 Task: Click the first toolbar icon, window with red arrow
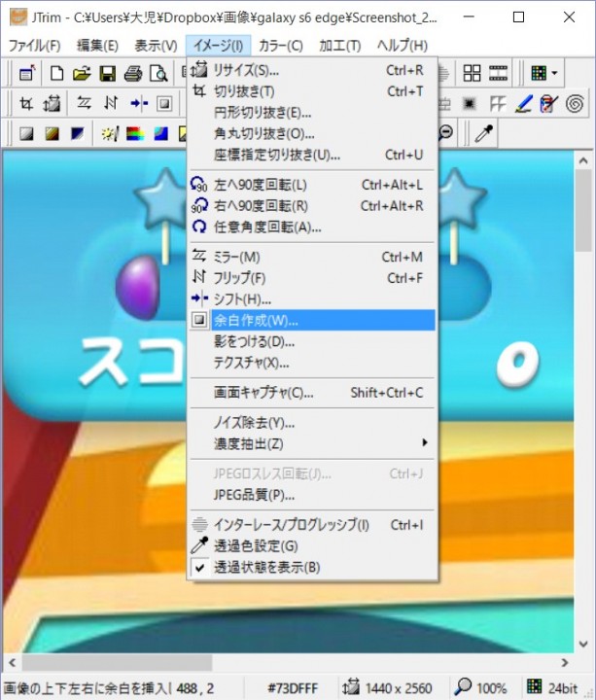pos(27,73)
